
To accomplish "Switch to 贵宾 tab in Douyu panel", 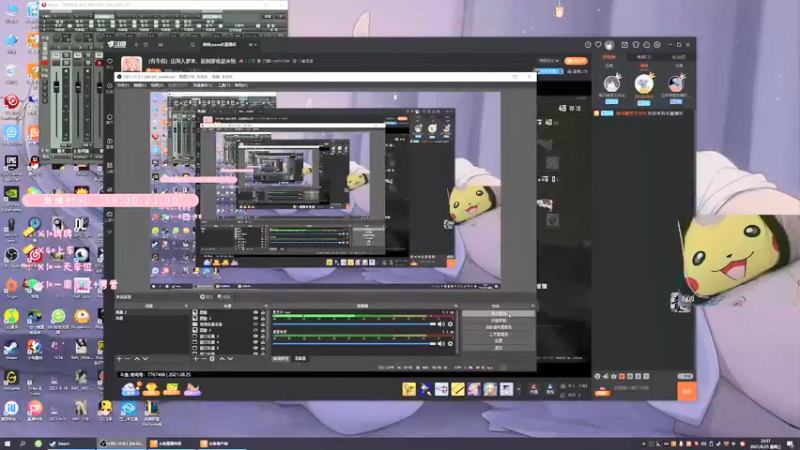I will point(644,57).
